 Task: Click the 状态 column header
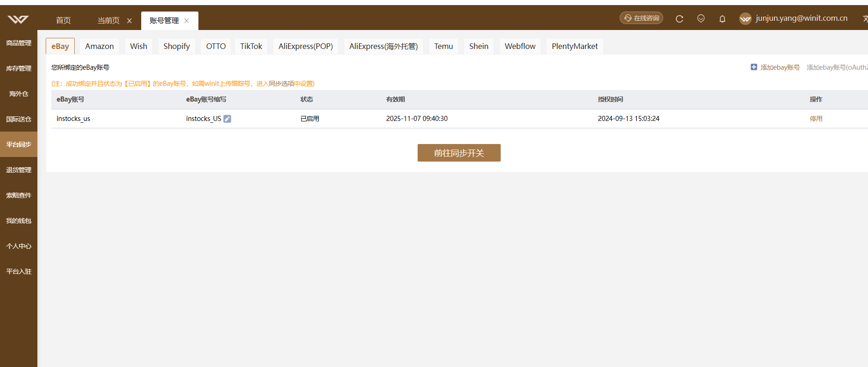pos(306,99)
